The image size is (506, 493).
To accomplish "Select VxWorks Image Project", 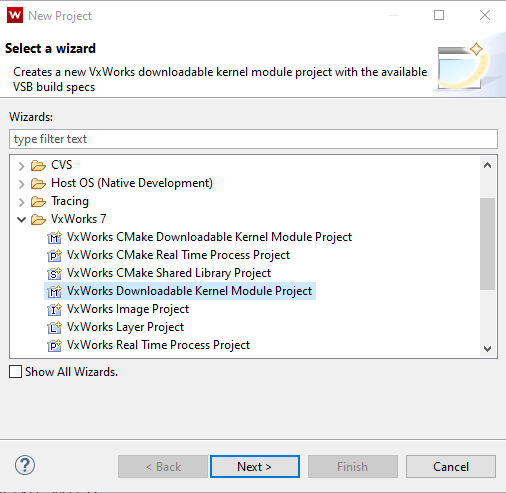I will (x=128, y=309).
